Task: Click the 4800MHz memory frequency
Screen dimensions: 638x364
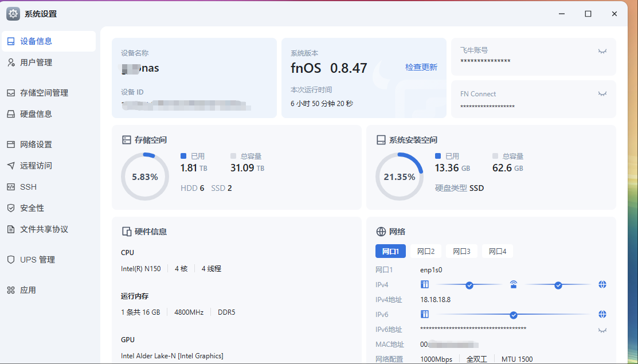Action: pyautogui.click(x=189, y=312)
